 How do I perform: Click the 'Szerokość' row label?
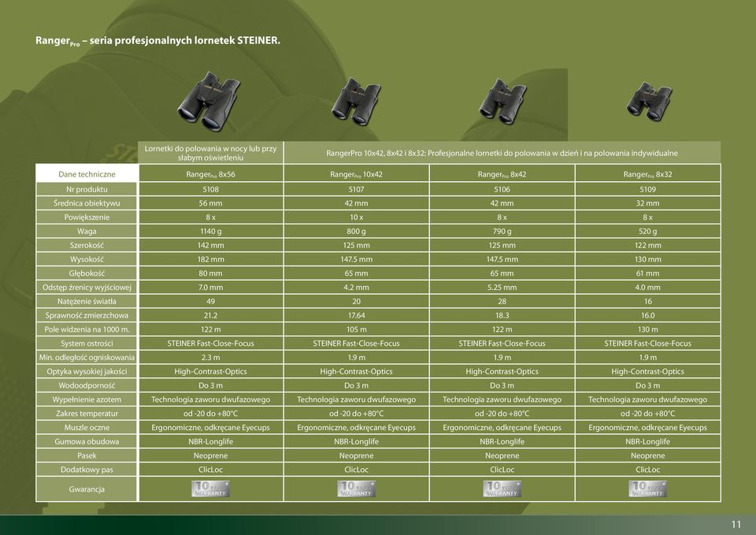click(87, 245)
